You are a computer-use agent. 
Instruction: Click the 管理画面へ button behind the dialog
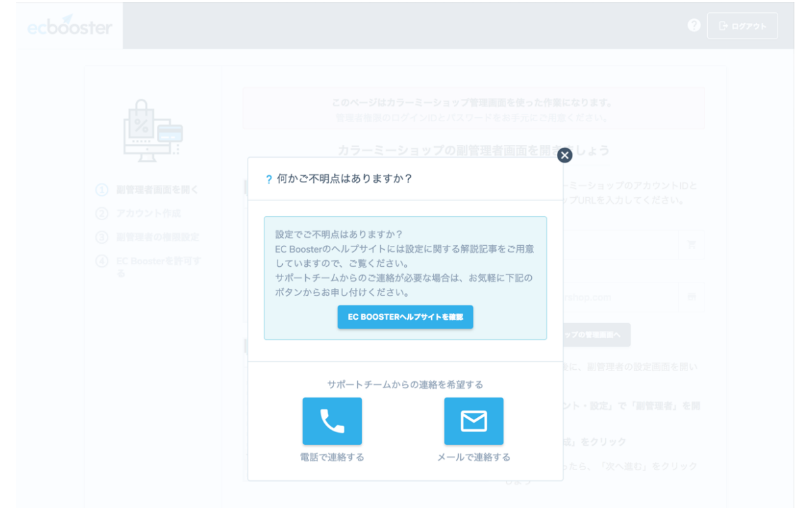[596, 335]
